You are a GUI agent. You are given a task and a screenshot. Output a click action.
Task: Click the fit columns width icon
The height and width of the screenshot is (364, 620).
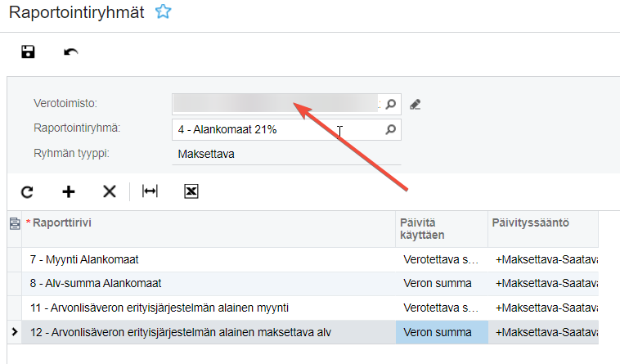pyautogui.click(x=150, y=191)
